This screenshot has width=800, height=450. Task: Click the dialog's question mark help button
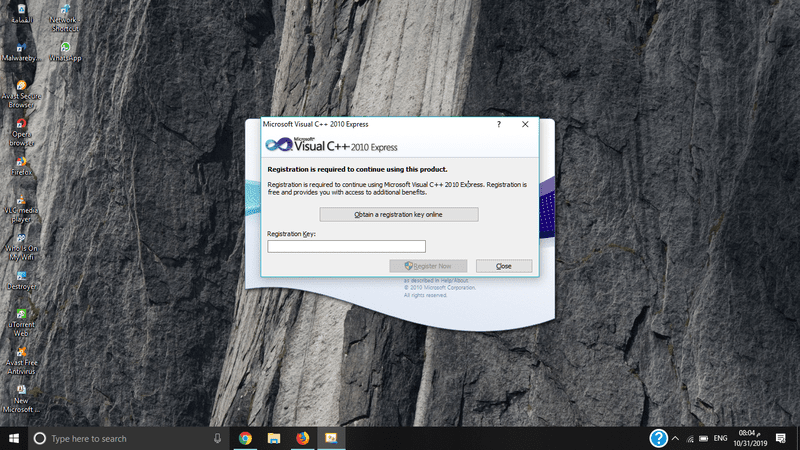498,124
